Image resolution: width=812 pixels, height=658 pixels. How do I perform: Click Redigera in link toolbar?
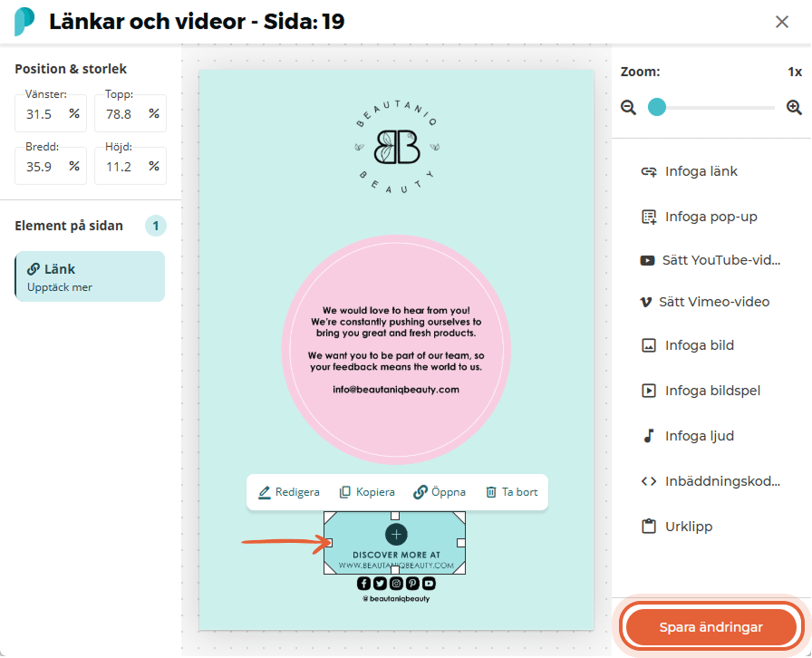coord(289,491)
